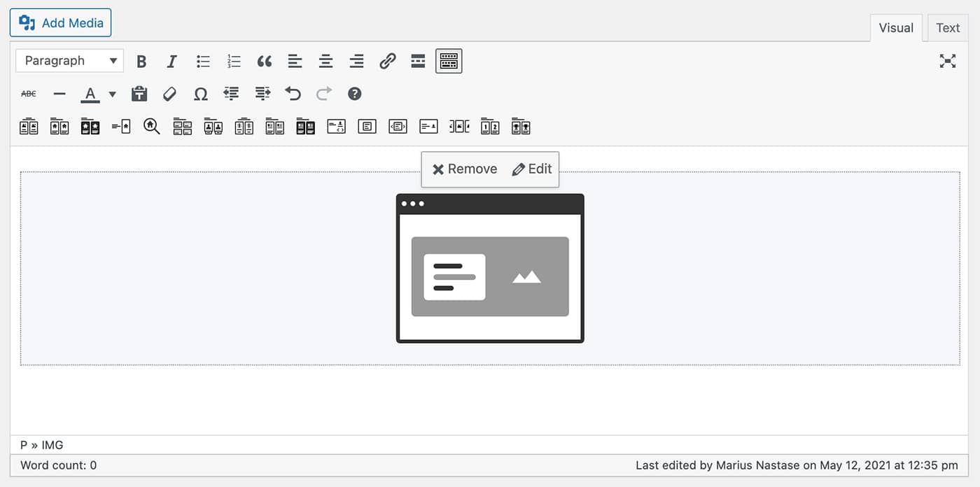This screenshot has width=980, height=487.
Task: Expand the text color dropdown arrow
Action: [113, 94]
